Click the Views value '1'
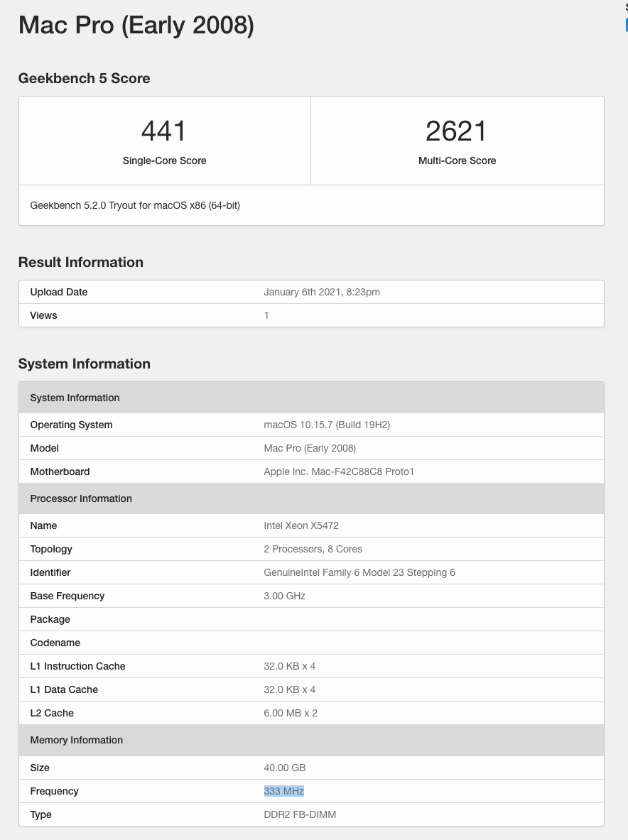 [266, 315]
